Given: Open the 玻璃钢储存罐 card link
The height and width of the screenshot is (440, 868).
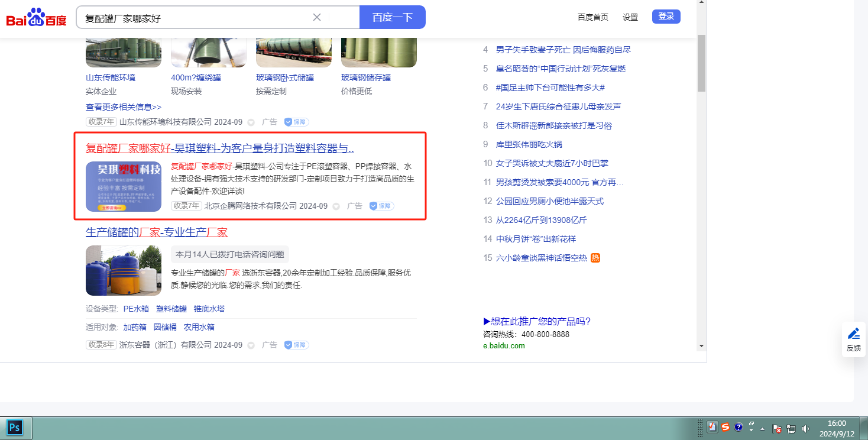Looking at the screenshot, I should pos(366,77).
